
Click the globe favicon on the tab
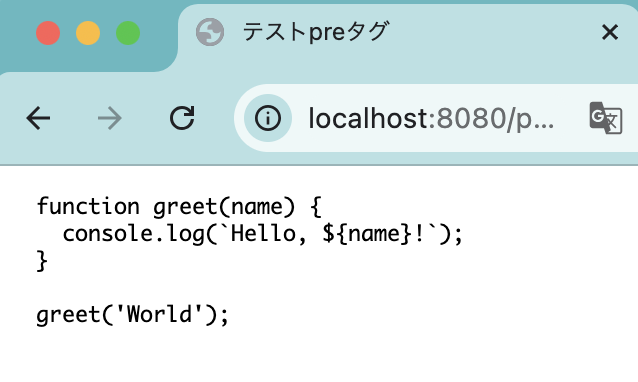pyautogui.click(x=210, y=32)
